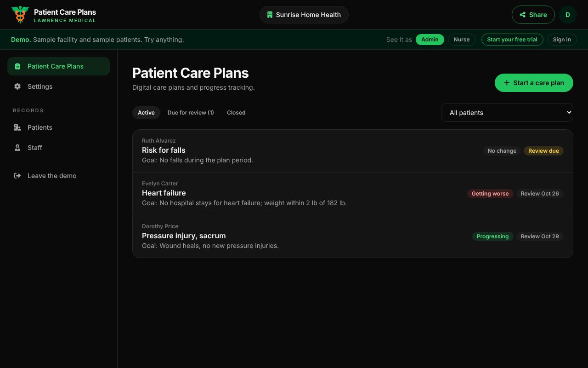Screen dimensions: 588x368
Task: Click the Patients sidebar icon
Action: pyautogui.click(x=17, y=127)
